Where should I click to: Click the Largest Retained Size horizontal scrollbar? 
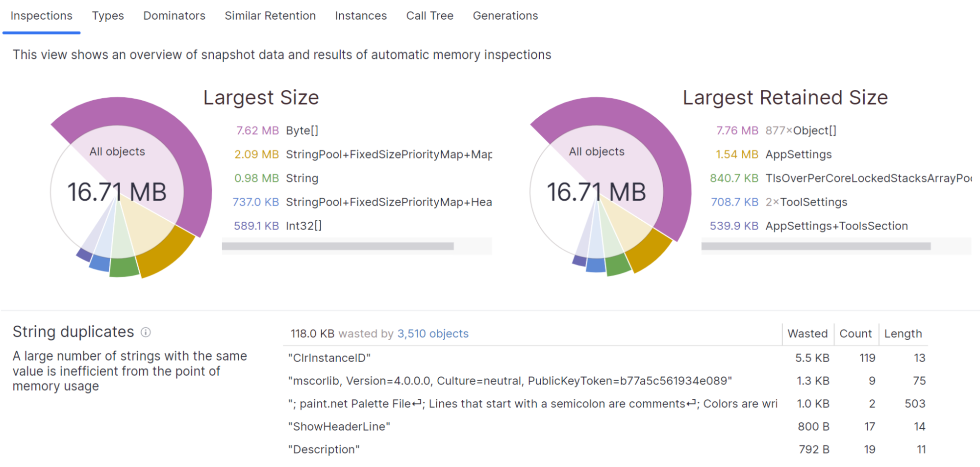816,246
